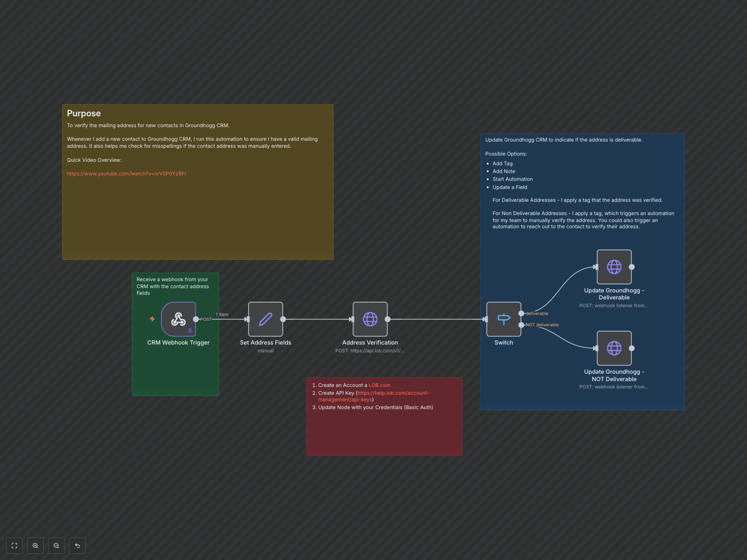Screen dimensions: 747x560
Task: Select the Switch node signpost icon
Action: pyautogui.click(x=503, y=319)
